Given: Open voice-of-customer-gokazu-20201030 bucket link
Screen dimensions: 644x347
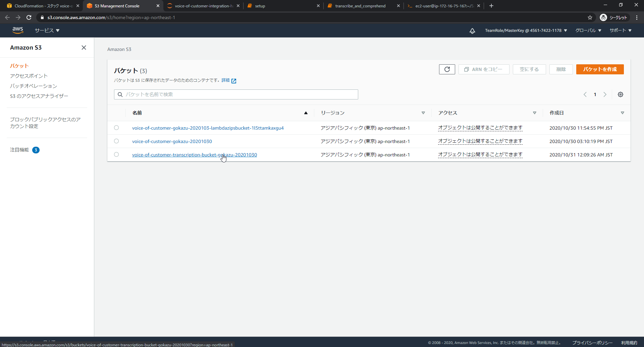Looking at the screenshot, I should [x=172, y=141].
